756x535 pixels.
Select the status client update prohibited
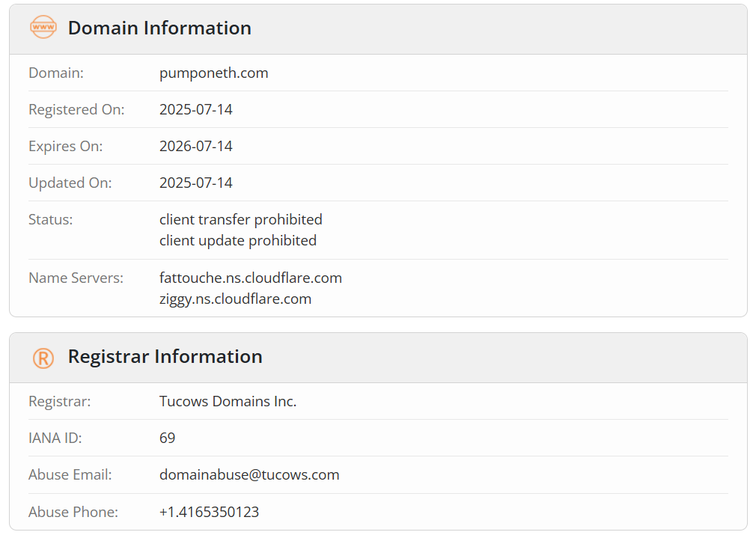238,240
